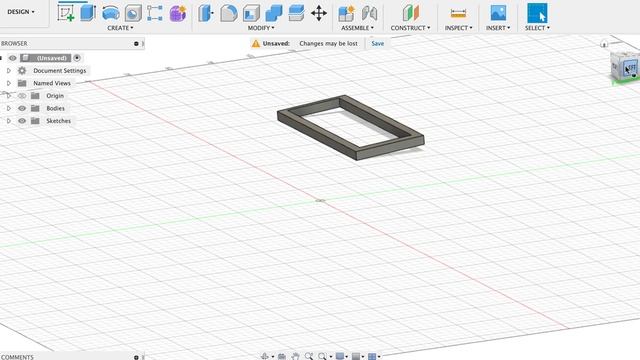Open the ASSEMBLE menu

tap(358, 28)
